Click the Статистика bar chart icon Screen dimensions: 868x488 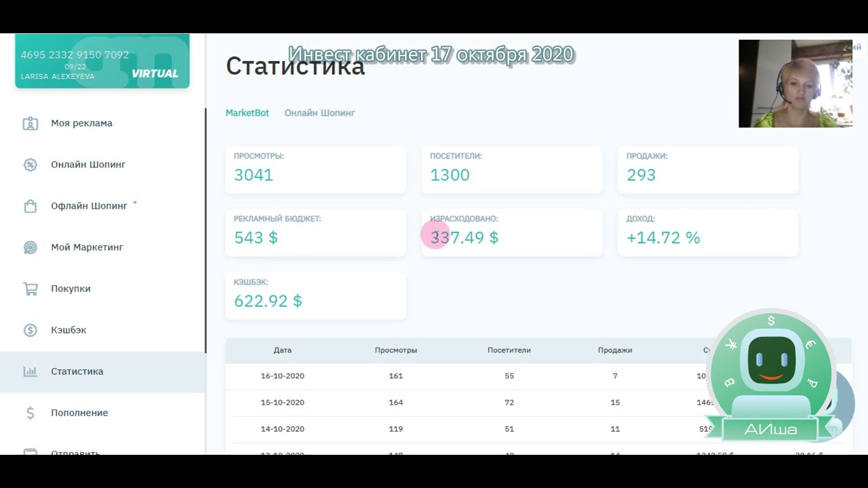click(x=30, y=371)
